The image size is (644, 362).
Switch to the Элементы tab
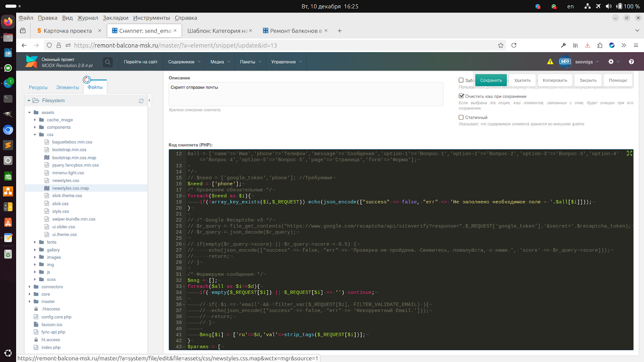(68, 87)
